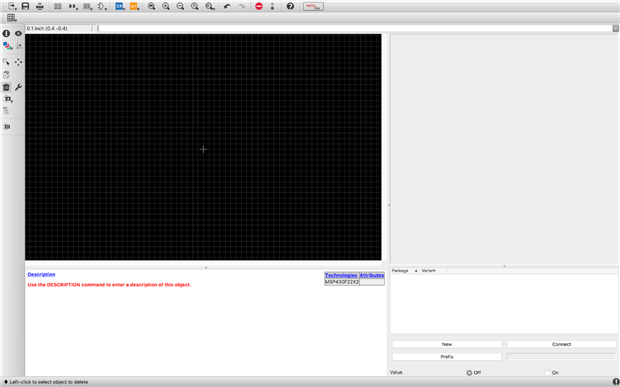Viewport: 620px width, 387px height.
Task: Open the device editor dropdown icon
Action: click(73, 6)
